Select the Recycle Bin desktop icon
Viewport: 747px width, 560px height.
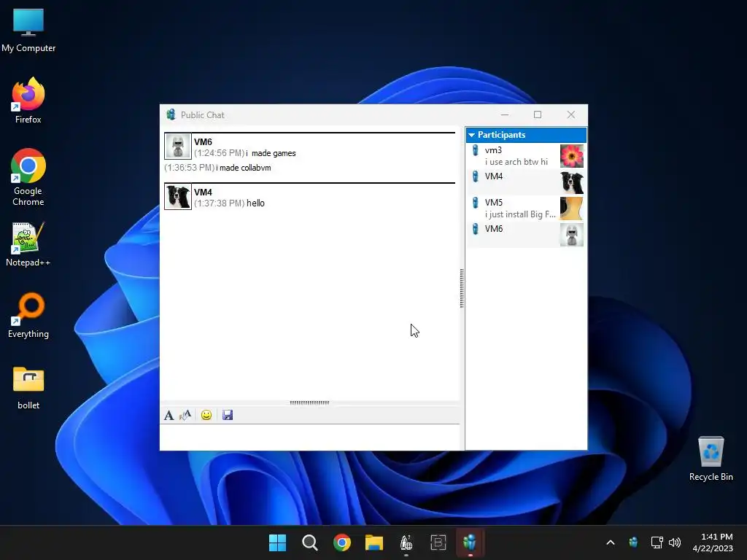[711, 459]
